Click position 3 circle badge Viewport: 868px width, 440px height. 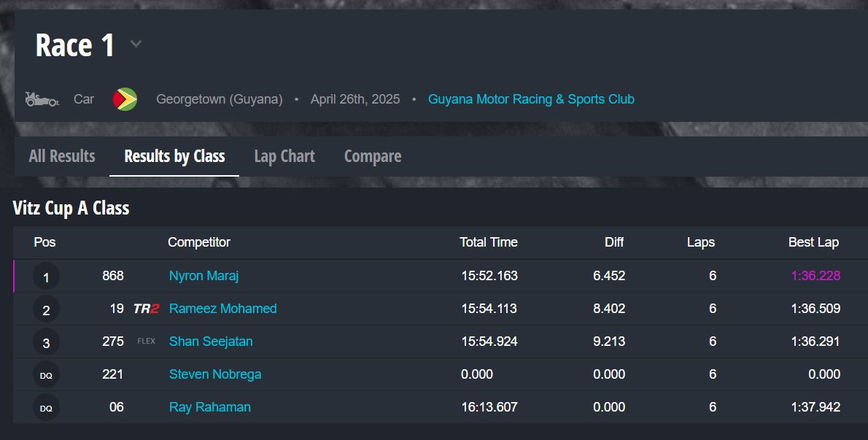click(46, 343)
